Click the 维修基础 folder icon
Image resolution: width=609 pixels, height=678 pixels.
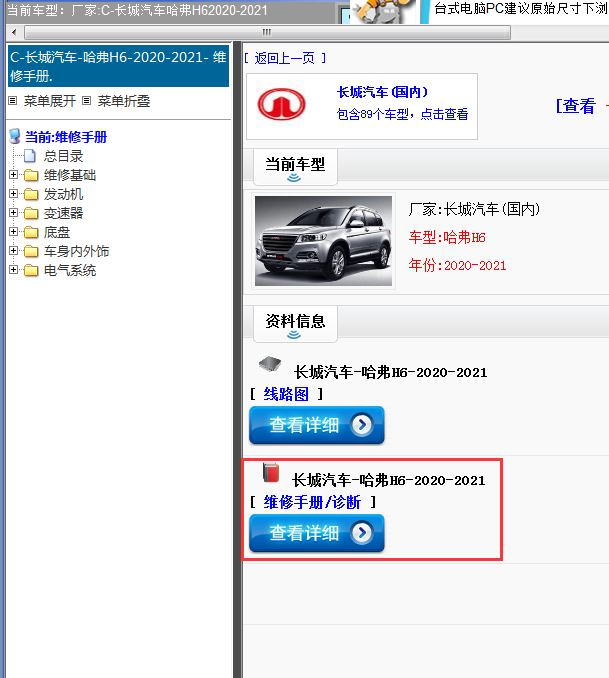(31, 175)
